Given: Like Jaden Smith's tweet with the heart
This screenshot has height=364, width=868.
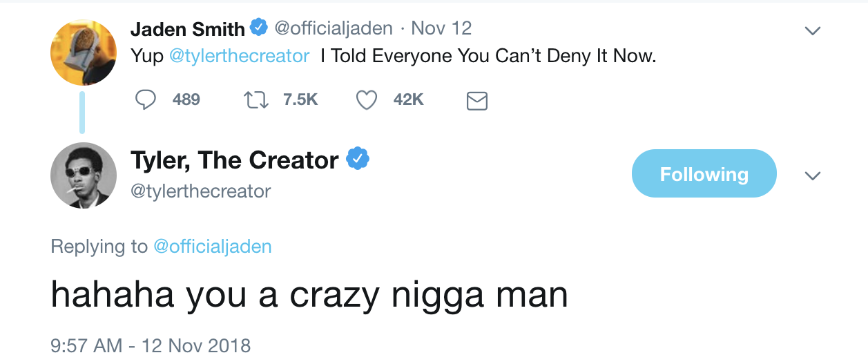Looking at the screenshot, I should coord(366,101).
